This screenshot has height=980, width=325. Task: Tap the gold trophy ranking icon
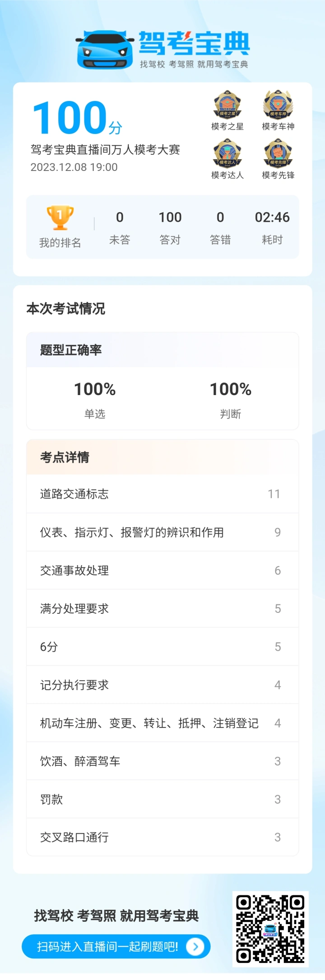click(60, 218)
